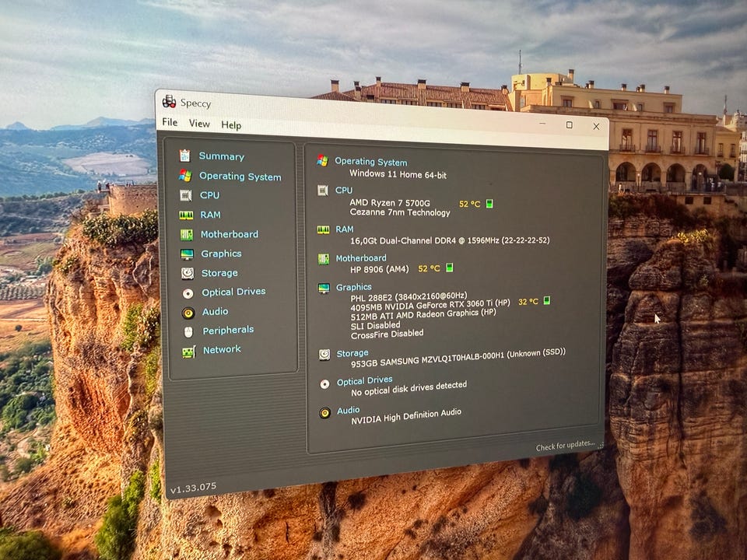Click the CPU temperature green indicator icon
This screenshot has height=560, width=747.
point(489,203)
